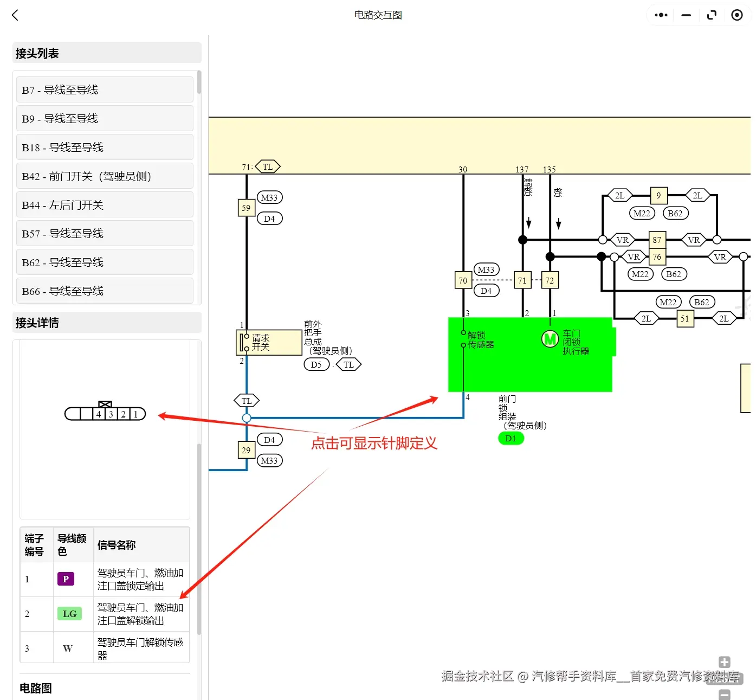The image size is (756, 700).
Task: Click the B62 oval below terminal 76
Action: tap(674, 274)
